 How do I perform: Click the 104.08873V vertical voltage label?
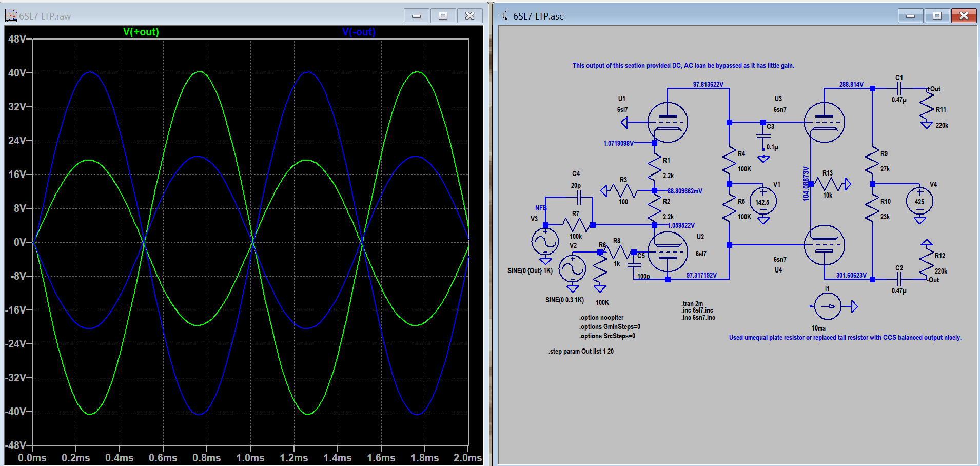806,183
